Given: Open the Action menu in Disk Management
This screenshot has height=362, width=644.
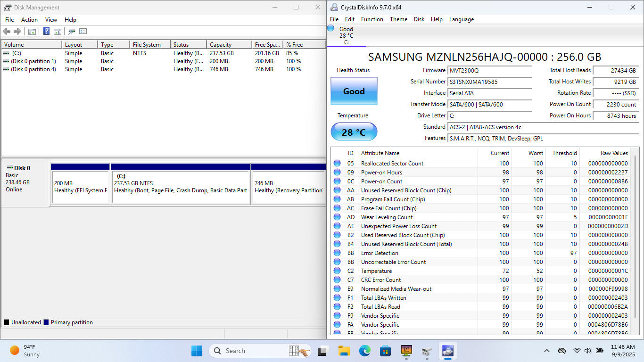Looking at the screenshot, I should click(x=29, y=20).
